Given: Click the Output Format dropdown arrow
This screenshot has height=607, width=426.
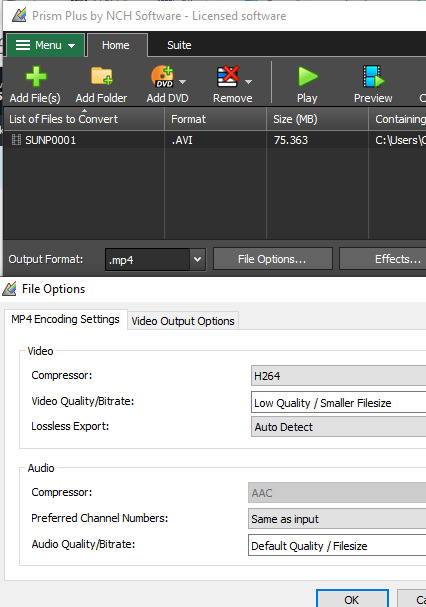Looking at the screenshot, I should click(198, 259).
